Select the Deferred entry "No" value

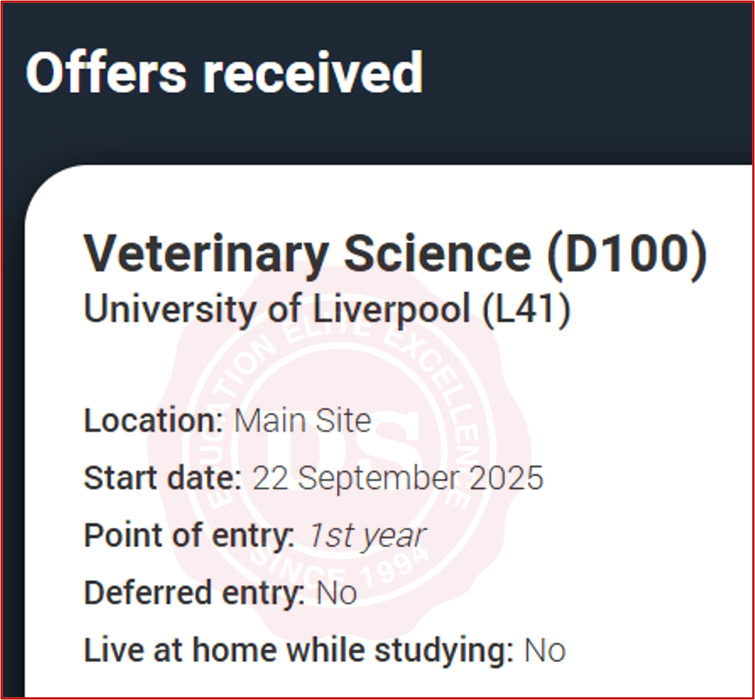coord(337,593)
